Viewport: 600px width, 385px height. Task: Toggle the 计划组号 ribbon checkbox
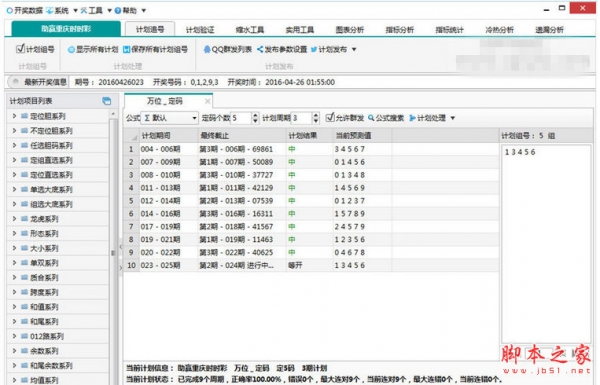20,49
